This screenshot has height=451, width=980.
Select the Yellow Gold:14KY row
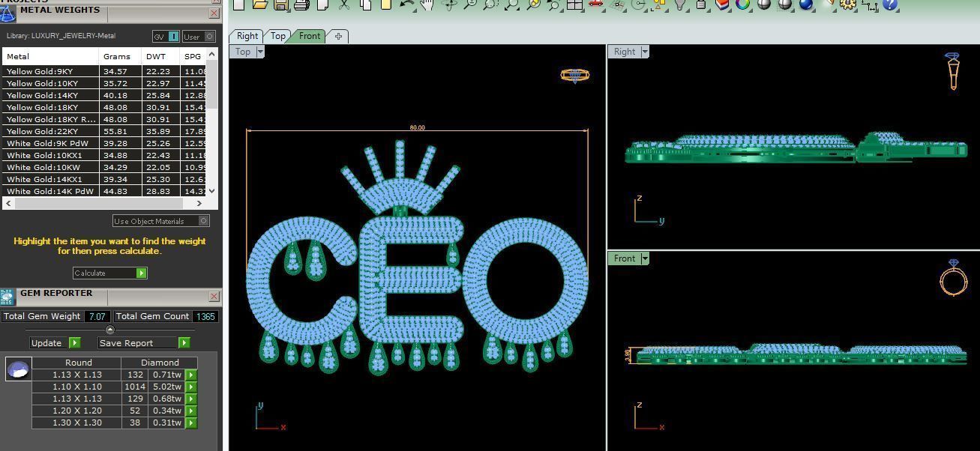[x=104, y=95]
